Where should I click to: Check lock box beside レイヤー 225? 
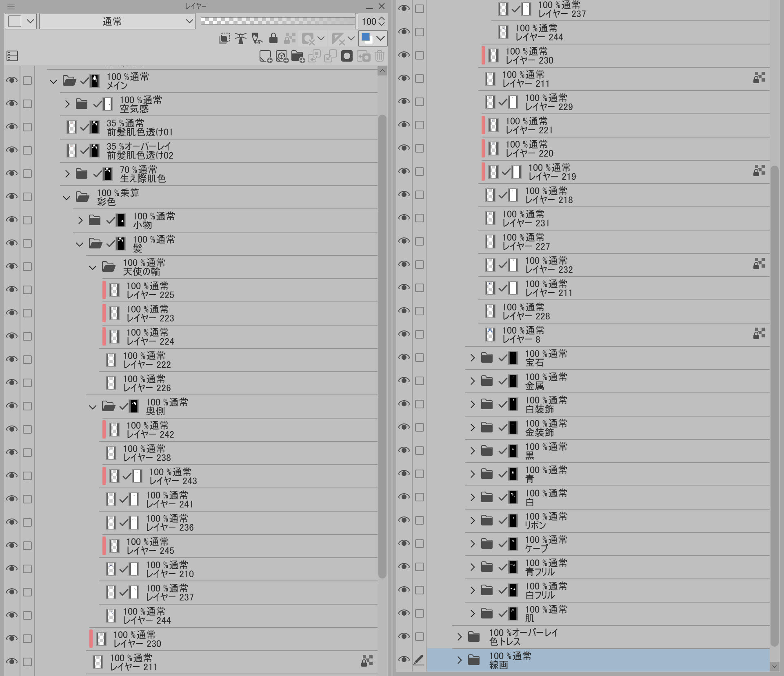(x=27, y=290)
